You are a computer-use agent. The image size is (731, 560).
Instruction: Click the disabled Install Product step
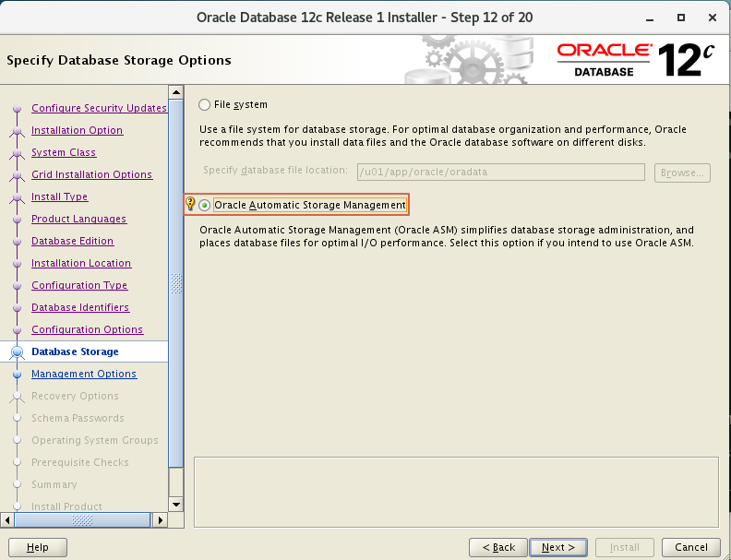(x=66, y=506)
